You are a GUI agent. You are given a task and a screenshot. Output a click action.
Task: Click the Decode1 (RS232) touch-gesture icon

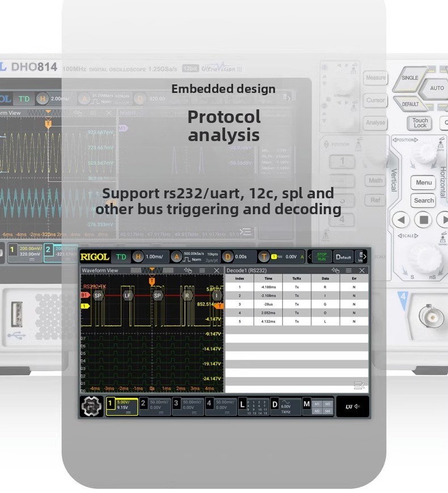pyautogui.click(x=335, y=270)
